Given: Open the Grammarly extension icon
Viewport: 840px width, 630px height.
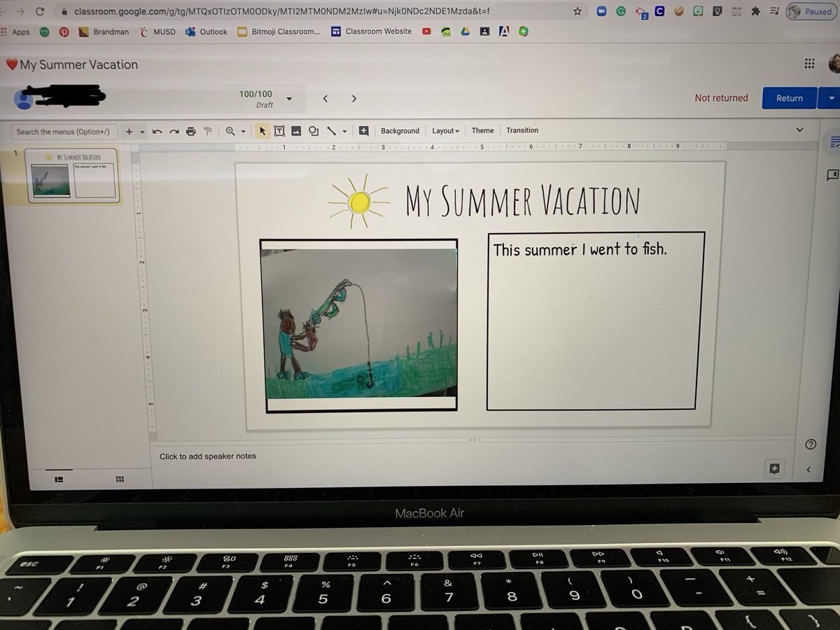Looking at the screenshot, I should coord(621,11).
